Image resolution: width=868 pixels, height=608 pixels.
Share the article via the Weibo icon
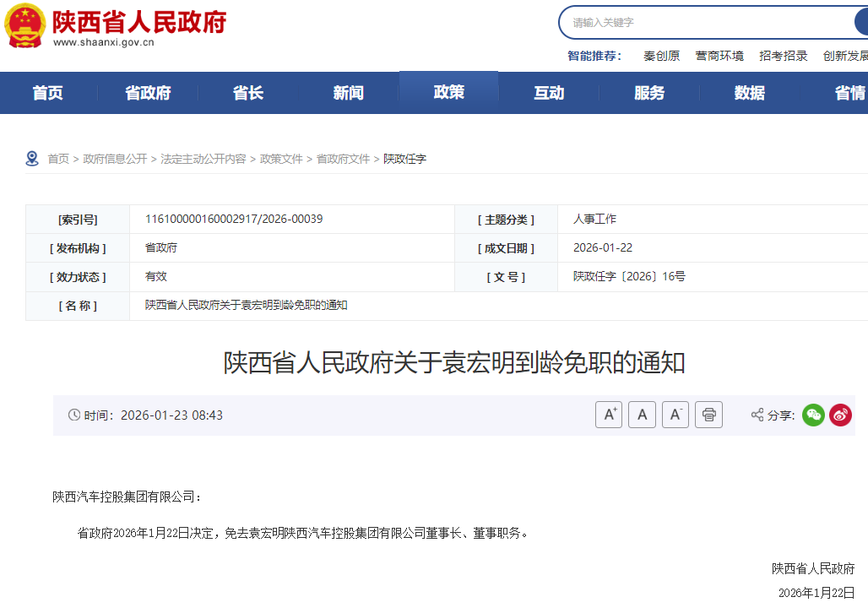tap(840, 414)
